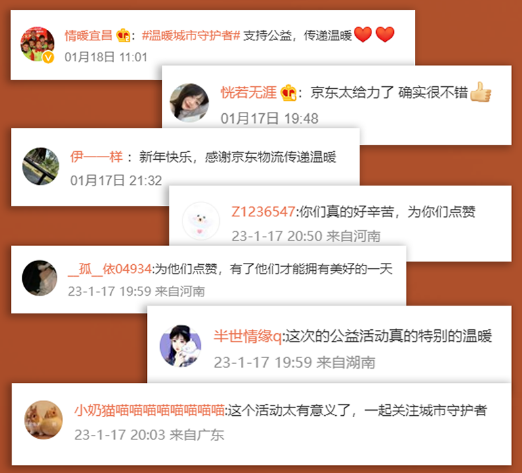
Task: Click the 小奶猫喵喵喵 rabbit avatar
Action: pos(43,420)
